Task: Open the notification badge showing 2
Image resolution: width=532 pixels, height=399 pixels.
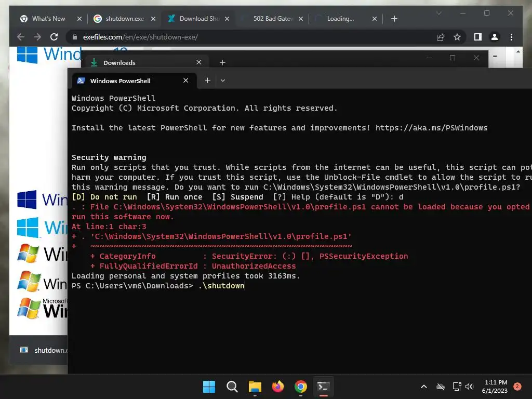Action: pos(517,387)
